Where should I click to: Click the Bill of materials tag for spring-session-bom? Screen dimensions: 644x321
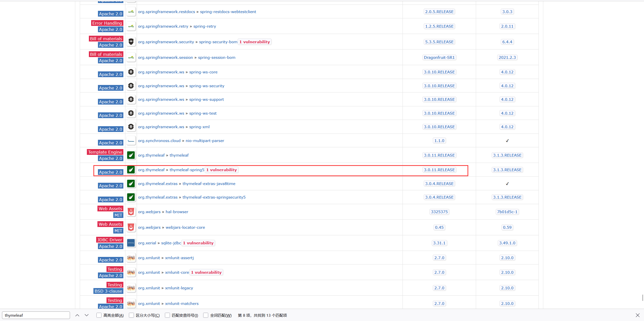(106, 54)
